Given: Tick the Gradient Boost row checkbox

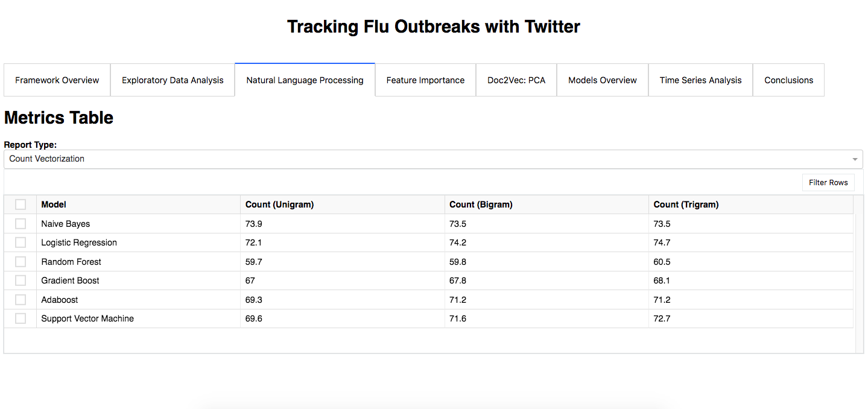Looking at the screenshot, I should 21,281.
